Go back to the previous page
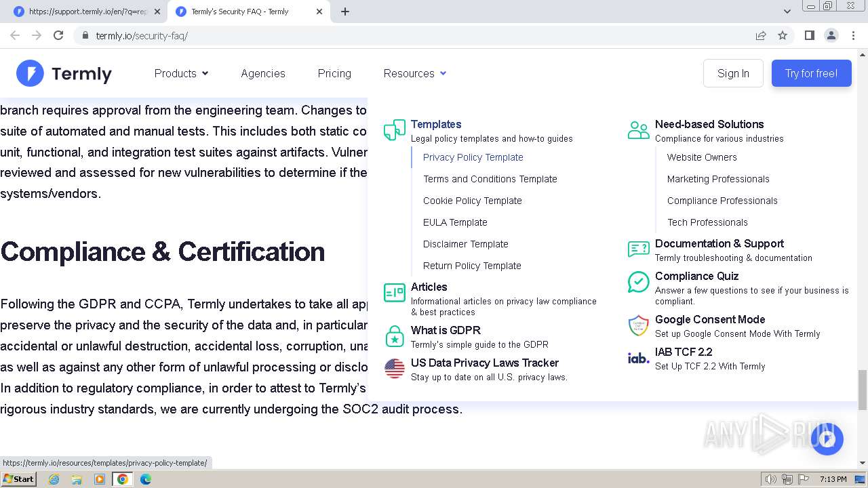 [15, 35]
